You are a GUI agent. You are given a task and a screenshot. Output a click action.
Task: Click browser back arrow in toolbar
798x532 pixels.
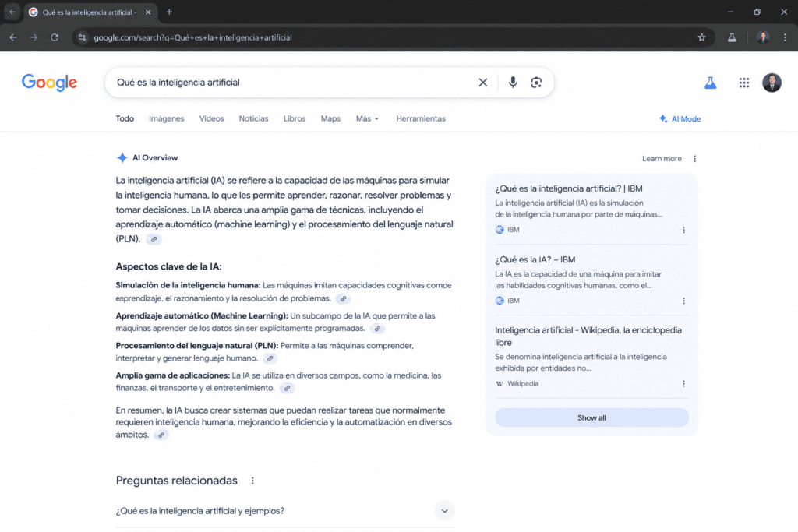click(13, 37)
